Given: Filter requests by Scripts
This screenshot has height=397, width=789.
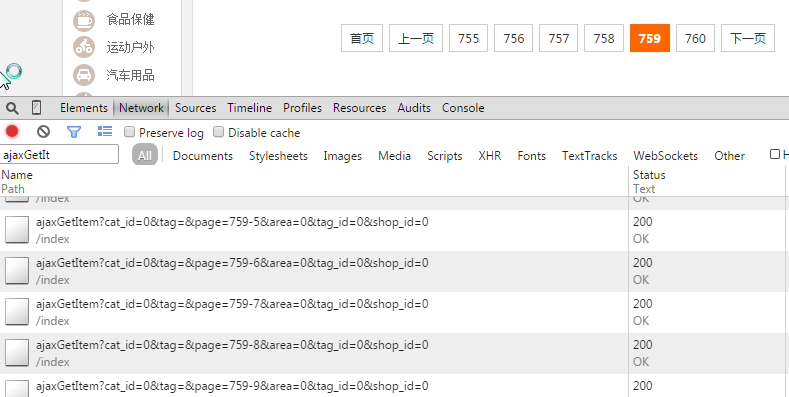Looking at the screenshot, I should click(x=445, y=156).
